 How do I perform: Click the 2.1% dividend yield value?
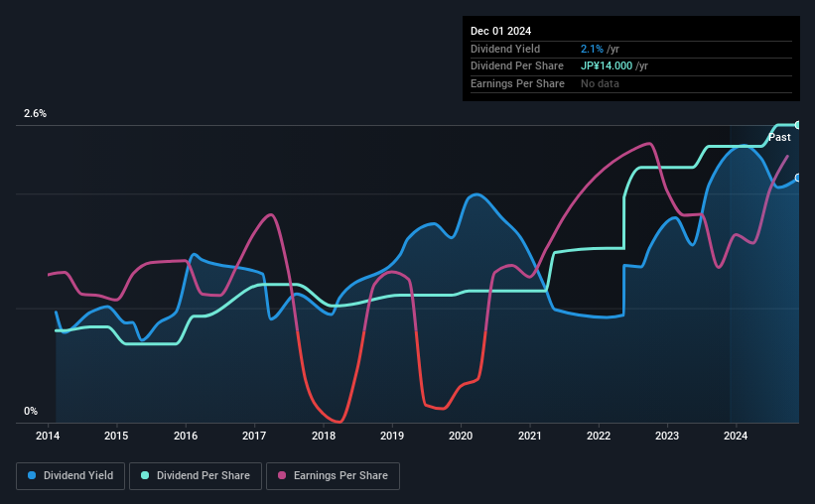coord(592,49)
